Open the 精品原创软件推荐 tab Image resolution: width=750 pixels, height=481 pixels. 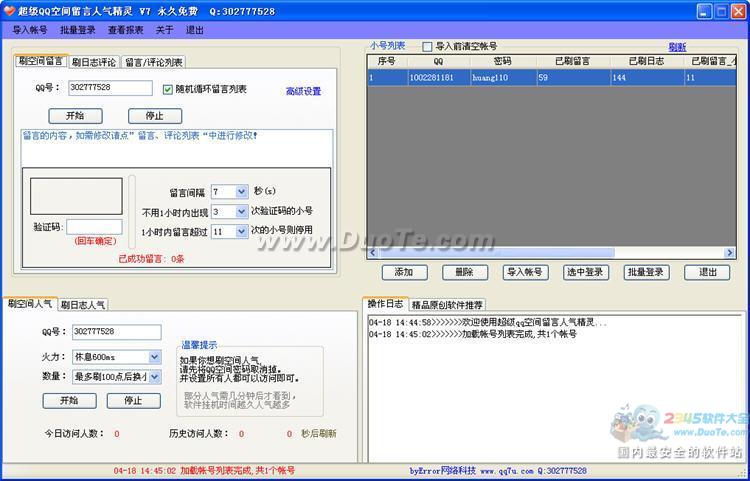(x=447, y=305)
